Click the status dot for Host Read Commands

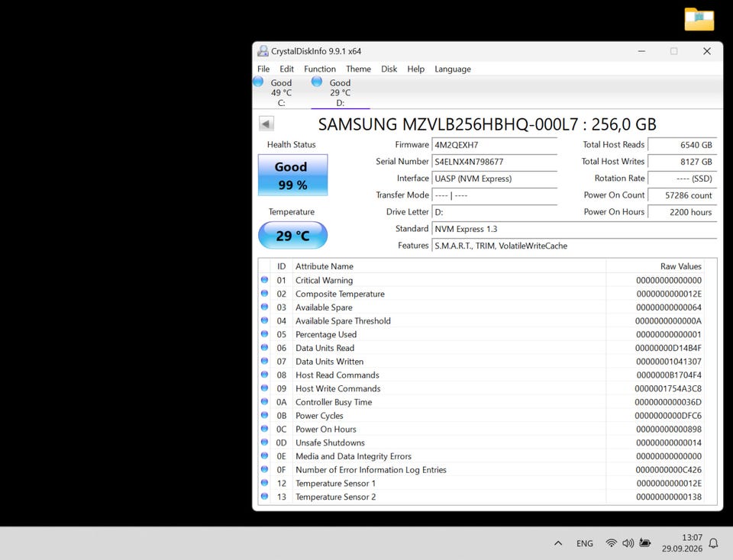pos(265,375)
